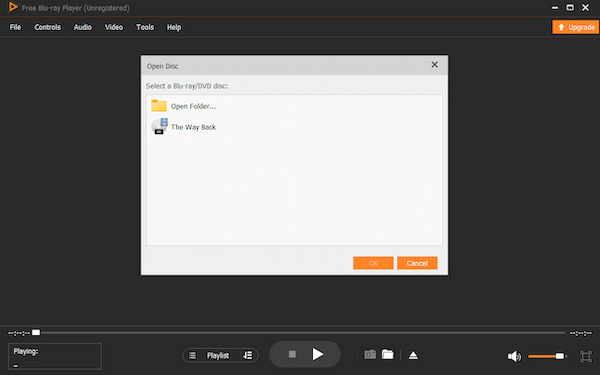600x375 pixels.
Task: Mute audio with the speaker icon
Action: tap(514, 356)
